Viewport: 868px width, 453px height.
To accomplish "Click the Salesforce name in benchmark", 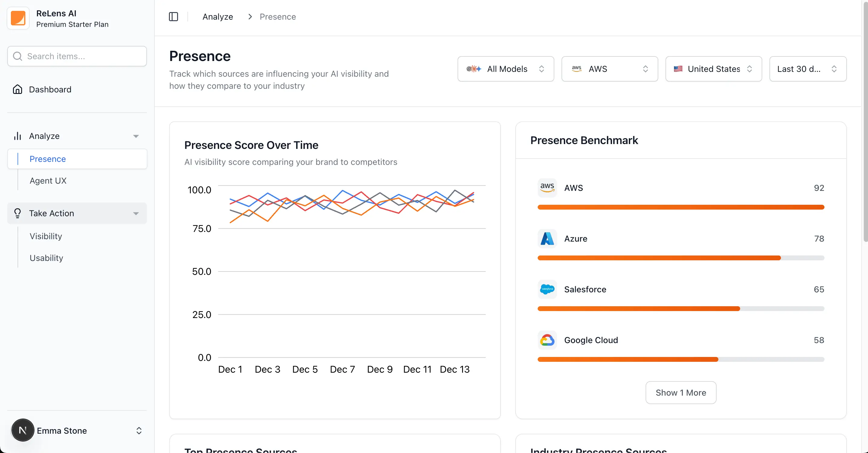I will click(585, 289).
